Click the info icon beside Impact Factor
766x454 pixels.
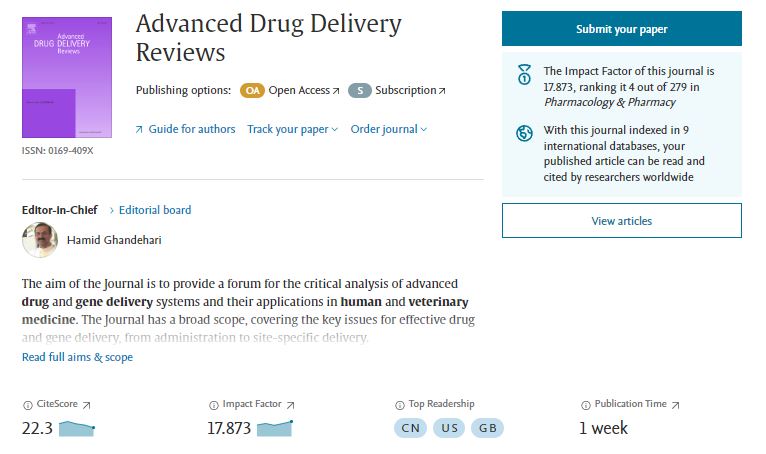[213, 405]
